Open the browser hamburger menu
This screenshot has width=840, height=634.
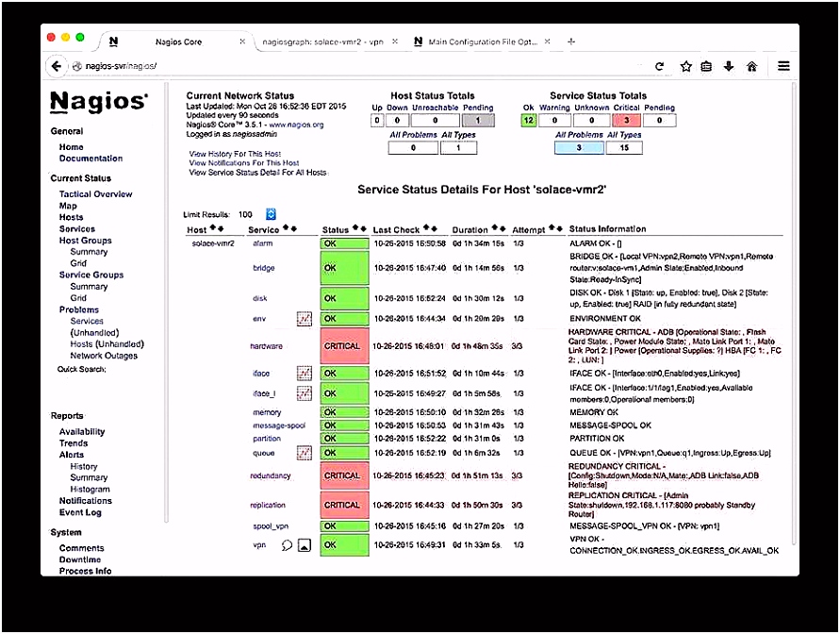point(783,66)
